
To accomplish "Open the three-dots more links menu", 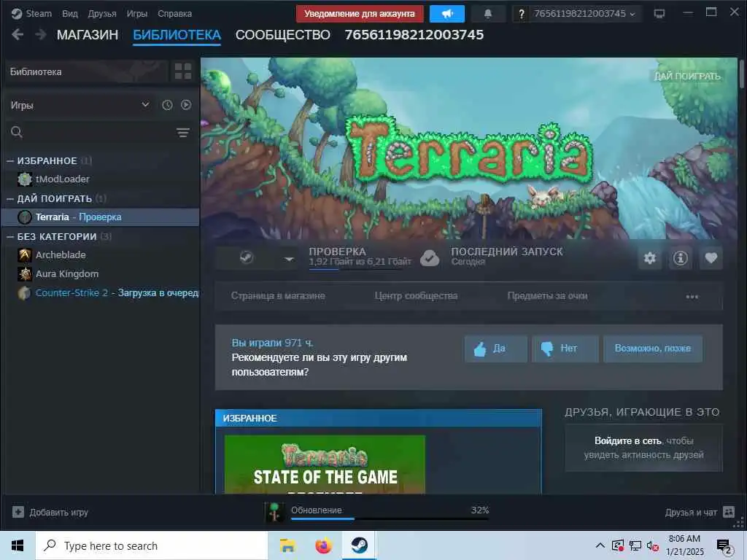I will pyautogui.click(x=692, y=297).
